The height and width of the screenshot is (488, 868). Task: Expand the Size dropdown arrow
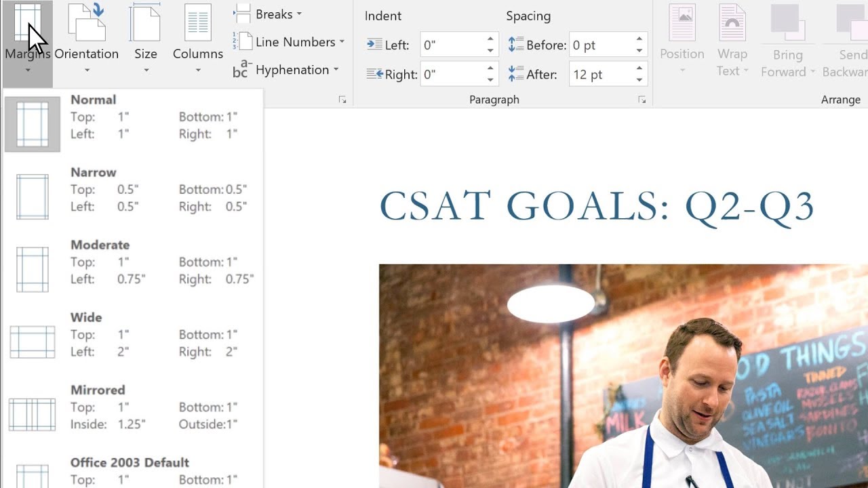pyautogui.click(x=145, y=70)
